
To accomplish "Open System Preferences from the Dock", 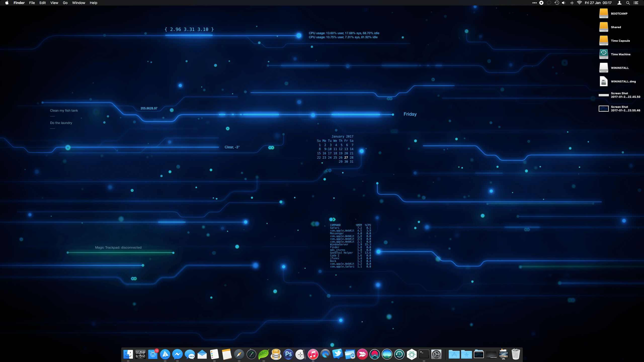I will pyautogui.click(x=437, y=354).
